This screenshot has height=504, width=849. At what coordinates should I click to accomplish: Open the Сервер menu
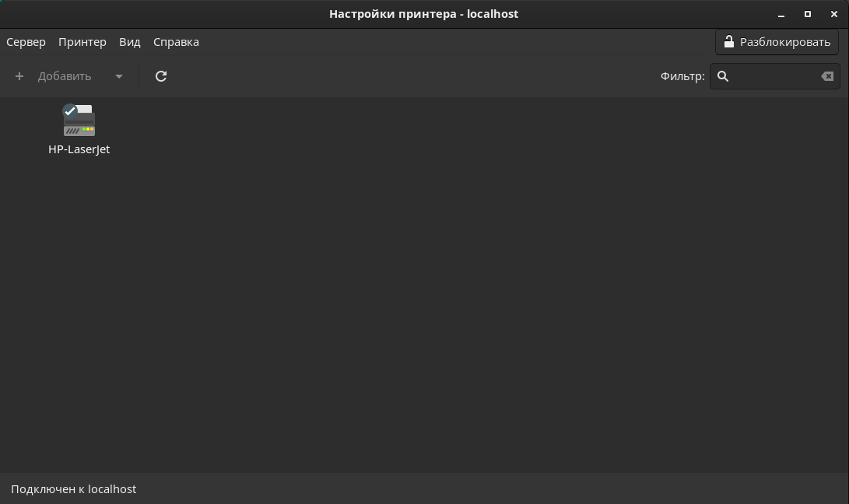(26, 42)
